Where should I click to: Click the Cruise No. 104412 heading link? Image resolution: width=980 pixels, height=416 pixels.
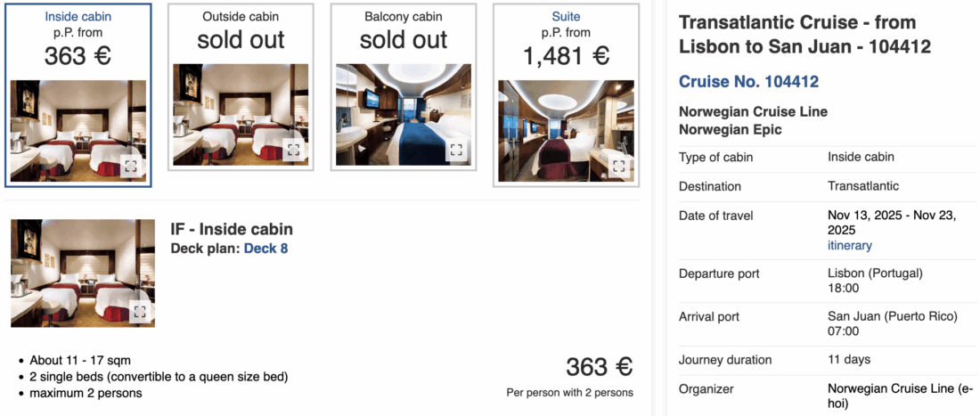pos(748,82)
